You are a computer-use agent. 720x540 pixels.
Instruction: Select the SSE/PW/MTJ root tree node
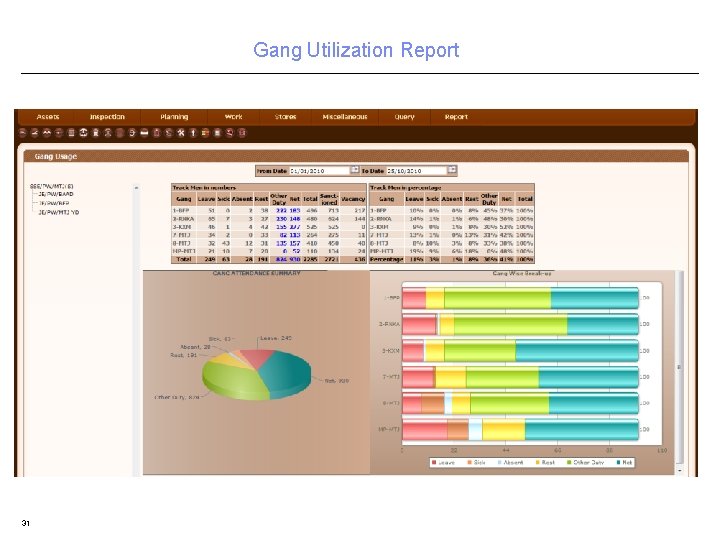pyautogui.click(x=51, y=186)
